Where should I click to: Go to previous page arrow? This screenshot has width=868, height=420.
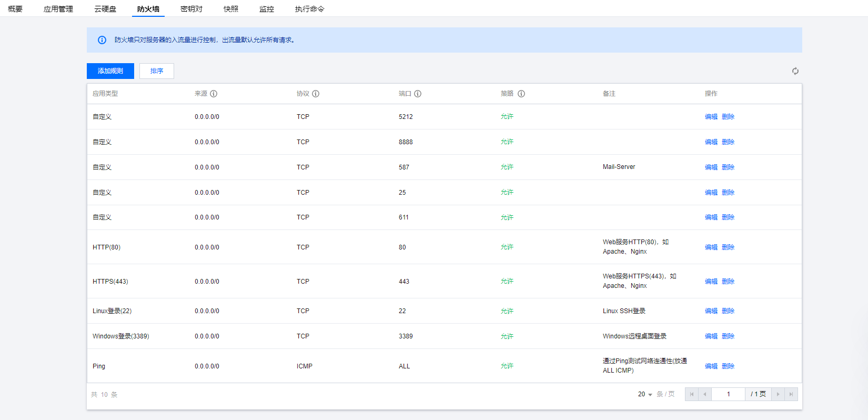pyautogui.click(x=705, y=394)
